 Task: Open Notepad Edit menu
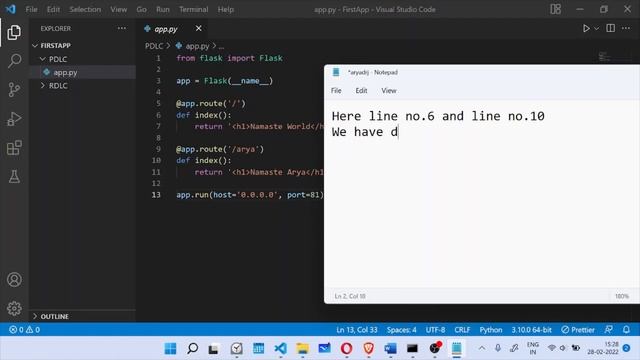click(361, 91)
